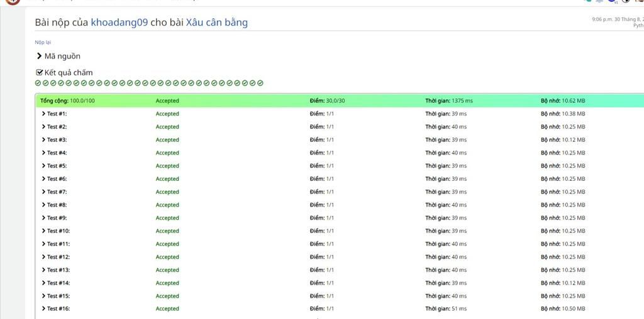
Task: Click the Điểm: 30,0/30 score value
Action: pos(327,101)
